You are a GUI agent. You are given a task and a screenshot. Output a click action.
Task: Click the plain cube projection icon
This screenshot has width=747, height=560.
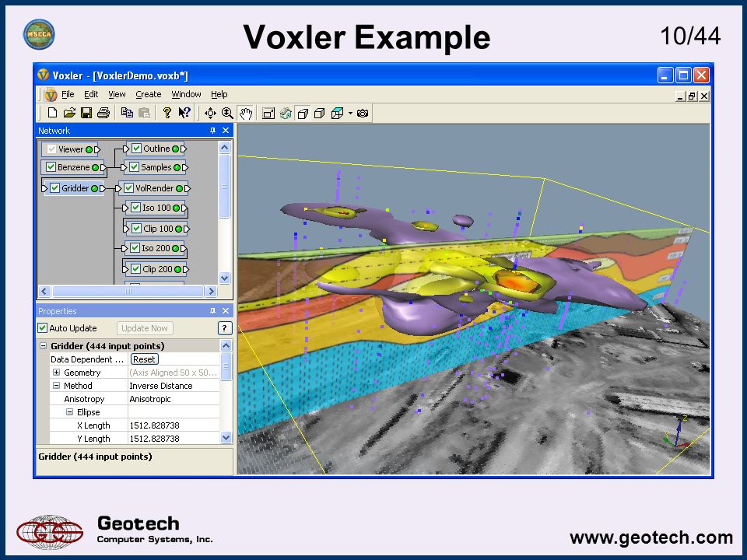point(320,114)
